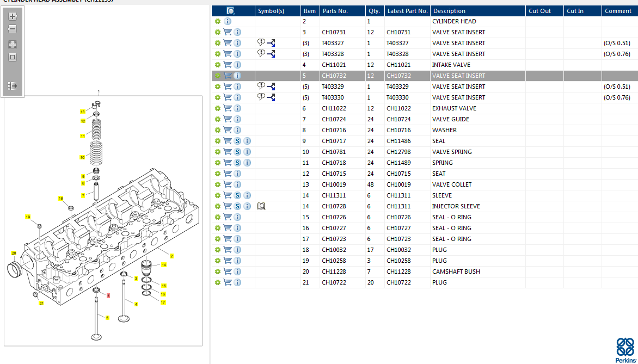Click the four-square grid view icon

pos(13,45)
